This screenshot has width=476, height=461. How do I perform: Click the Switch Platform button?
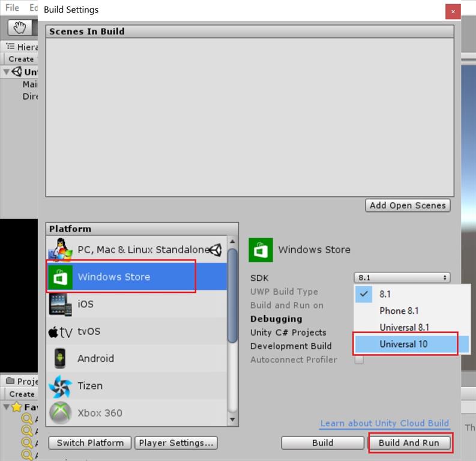point(90,443)
